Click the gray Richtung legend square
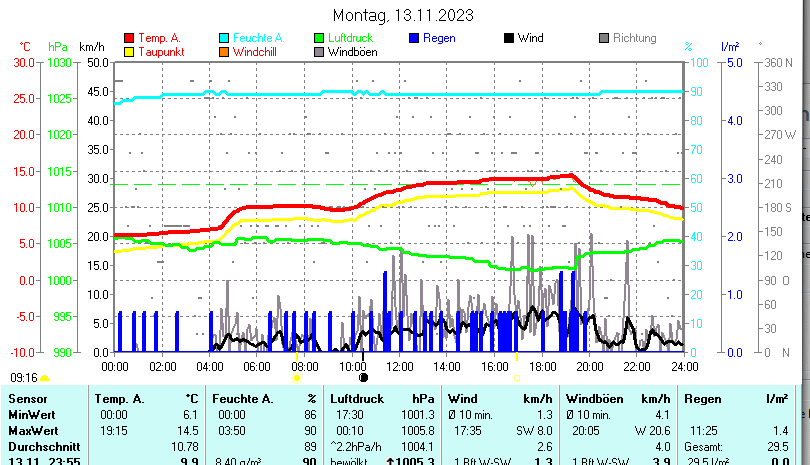 coord(604,38)
